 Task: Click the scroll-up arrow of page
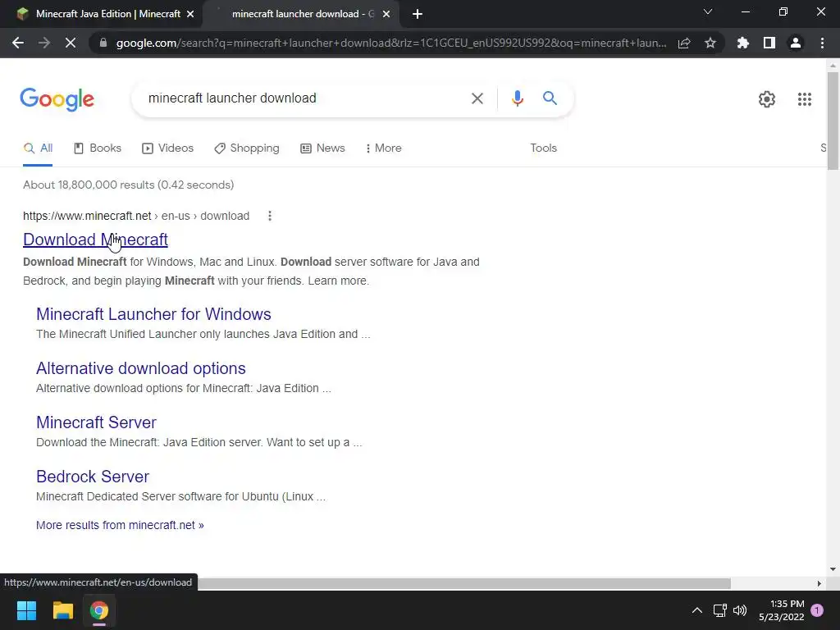click(833, 66)
